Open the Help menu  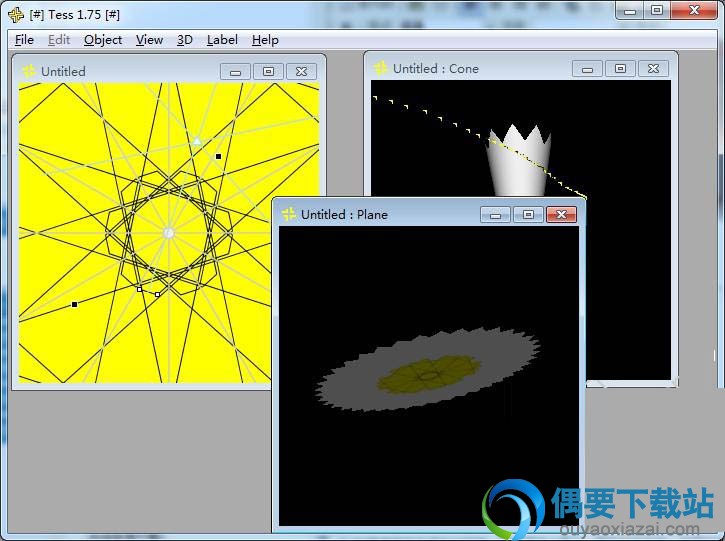tap(265, 40)
